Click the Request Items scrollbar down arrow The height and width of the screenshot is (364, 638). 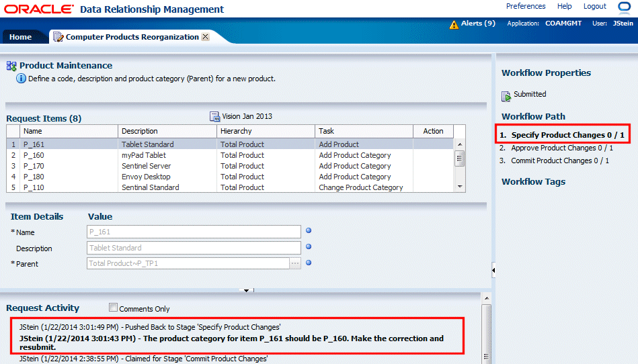460,187
